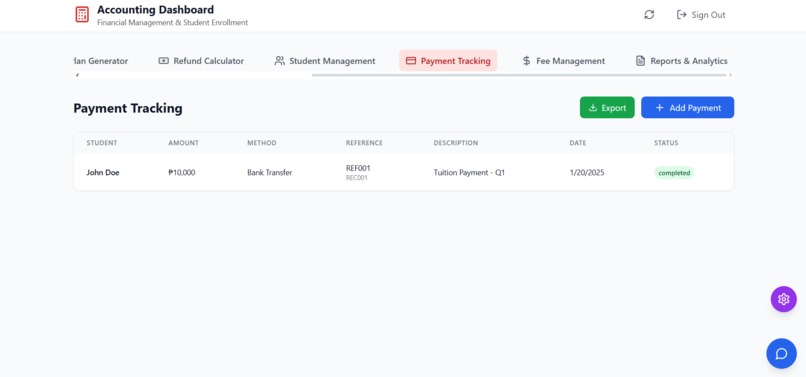The height and width of the screenshot is (377, 806).
Task: Click the refresh icon in header
Action: [649, 15]
